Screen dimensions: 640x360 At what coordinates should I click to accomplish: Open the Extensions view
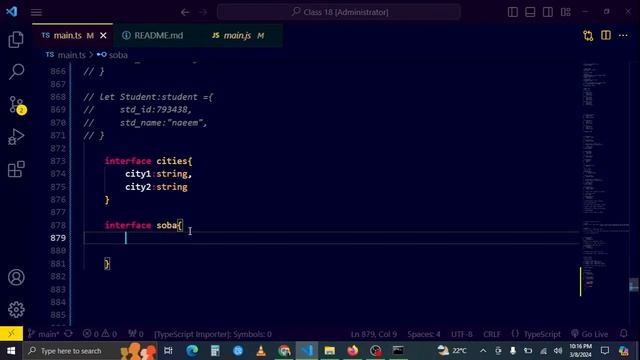click(16, 169)
